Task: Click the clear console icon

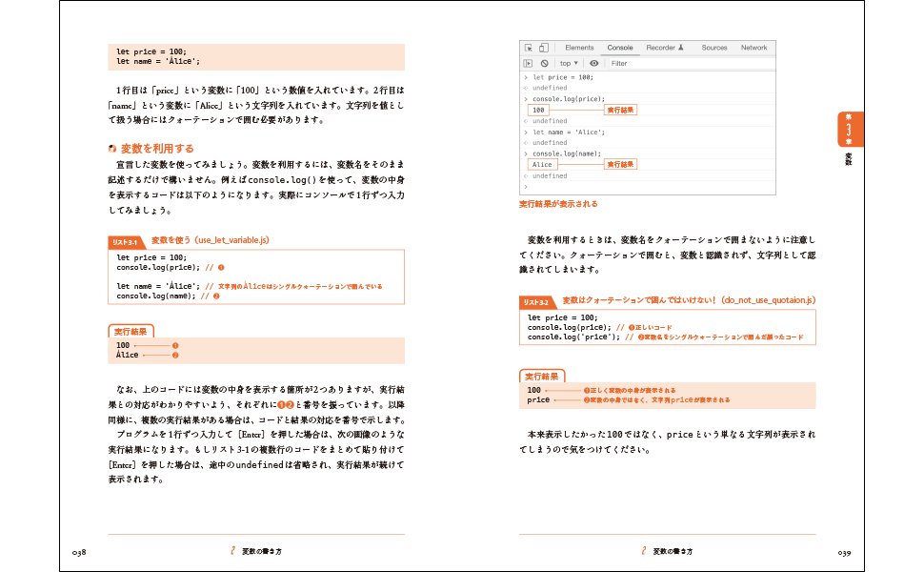Action: [544, 63]
